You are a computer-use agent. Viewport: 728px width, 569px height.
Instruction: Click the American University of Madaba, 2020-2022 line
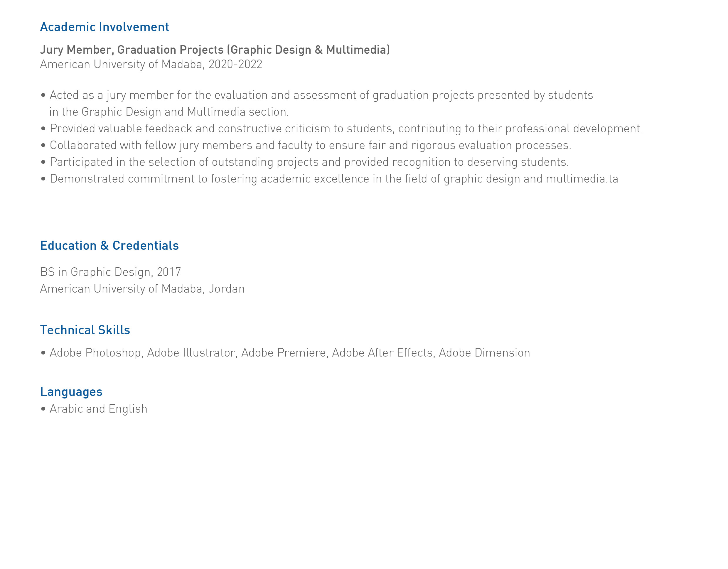click(x=151, y=64)
